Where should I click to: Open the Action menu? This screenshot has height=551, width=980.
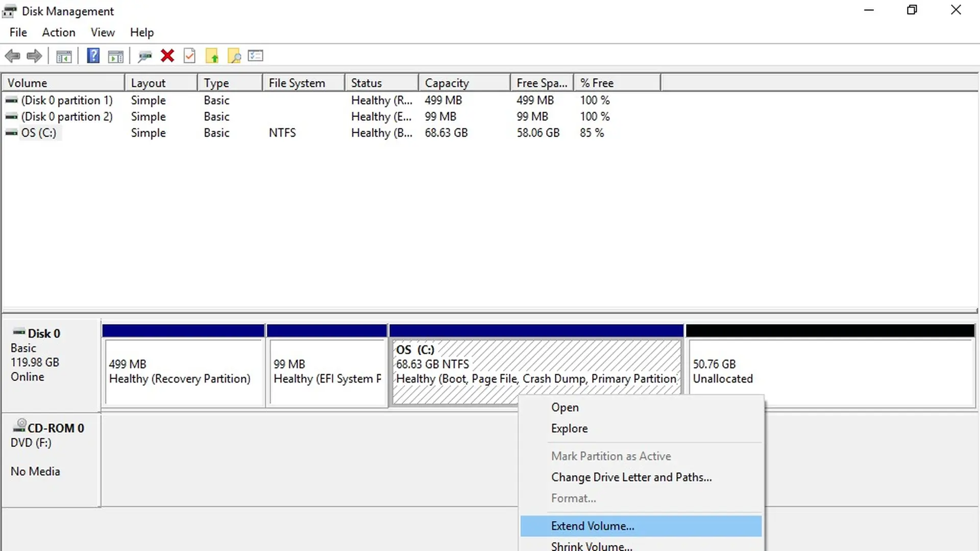point(59,32)
